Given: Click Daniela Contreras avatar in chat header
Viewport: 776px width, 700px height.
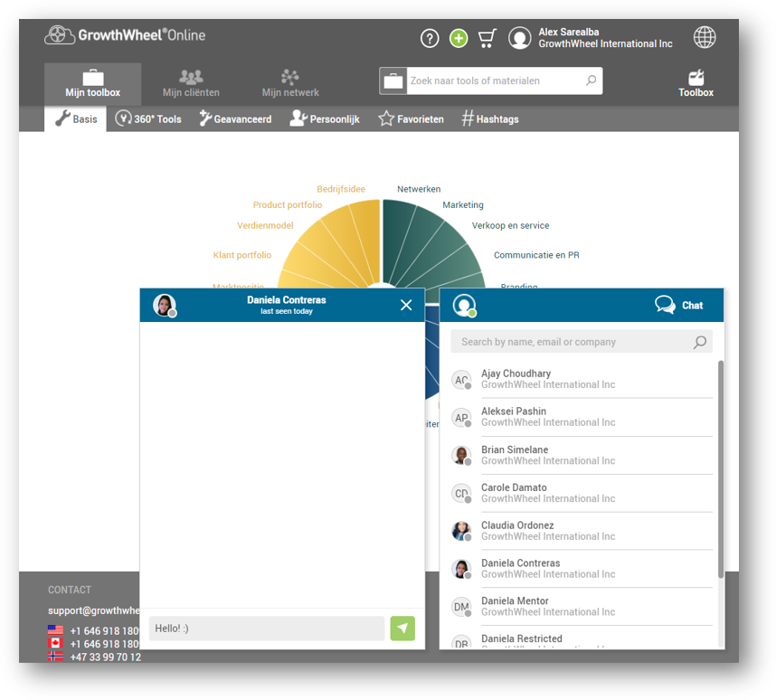Looking at the screenshot, I should (165, 305).
